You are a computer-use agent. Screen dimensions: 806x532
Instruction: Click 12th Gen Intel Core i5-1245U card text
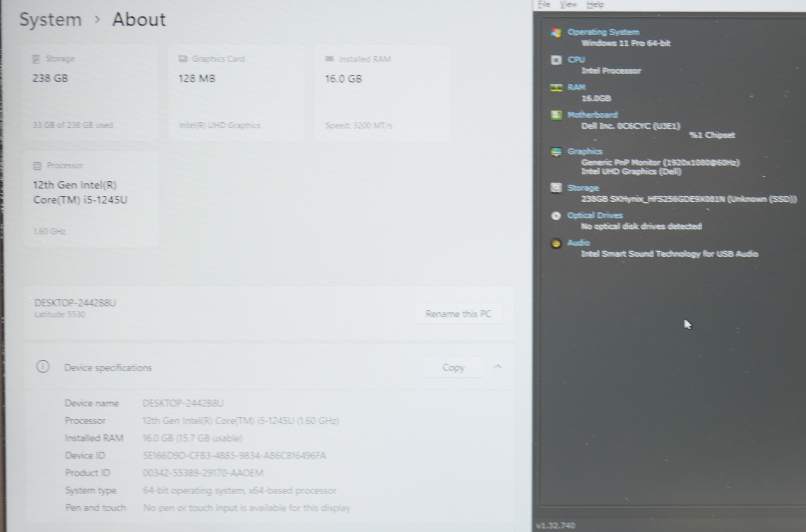[x=80, y=192]
